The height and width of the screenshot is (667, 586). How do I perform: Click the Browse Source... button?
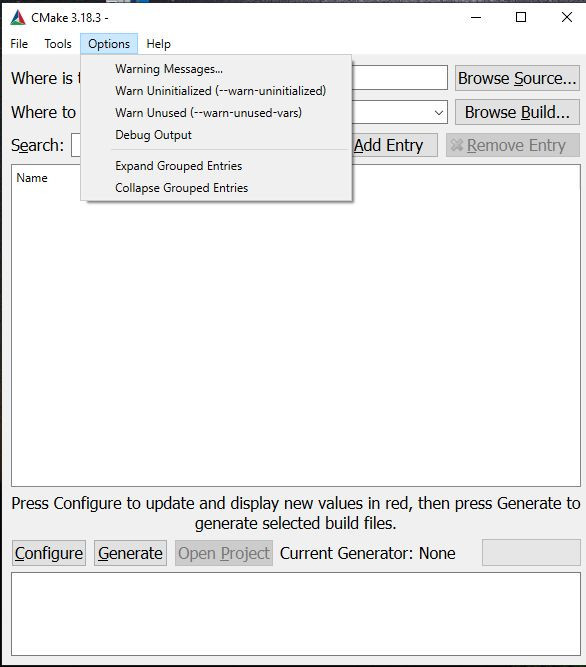(x=517, y=78)
